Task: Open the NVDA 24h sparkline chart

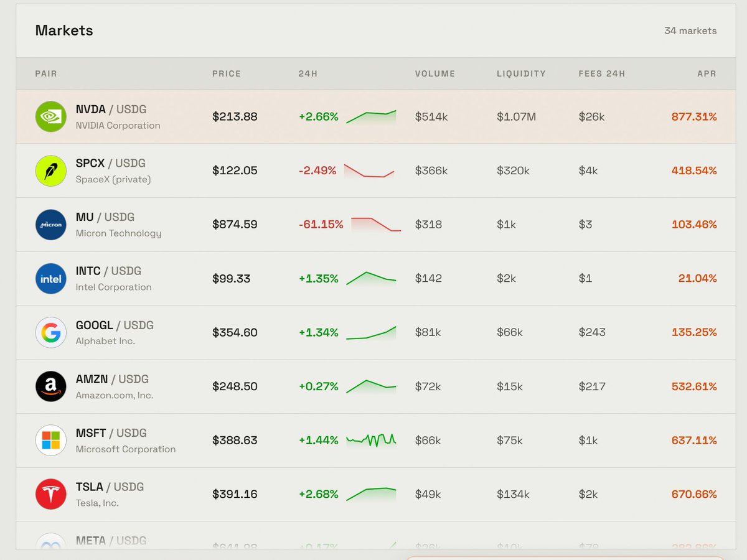Action: tap(371, 117)
